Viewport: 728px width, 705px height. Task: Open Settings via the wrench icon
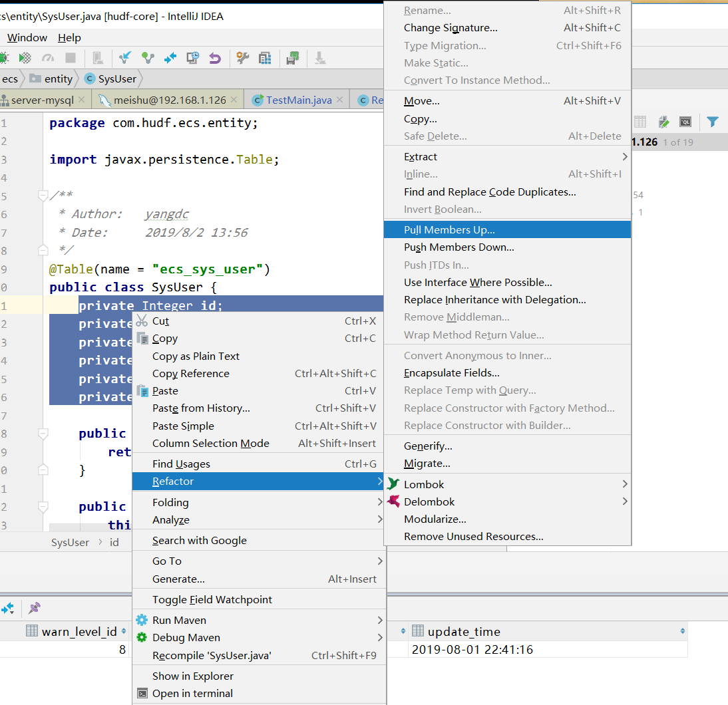pos(243,58)
